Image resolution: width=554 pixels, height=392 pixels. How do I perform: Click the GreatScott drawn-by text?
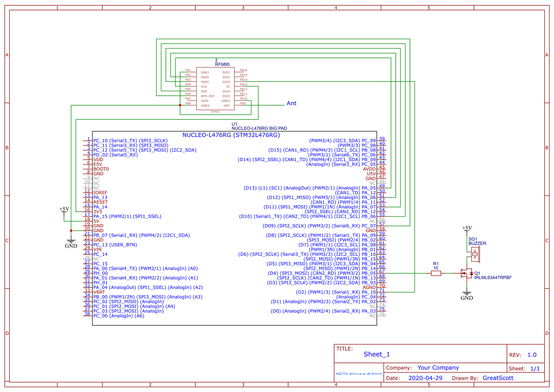498,378
